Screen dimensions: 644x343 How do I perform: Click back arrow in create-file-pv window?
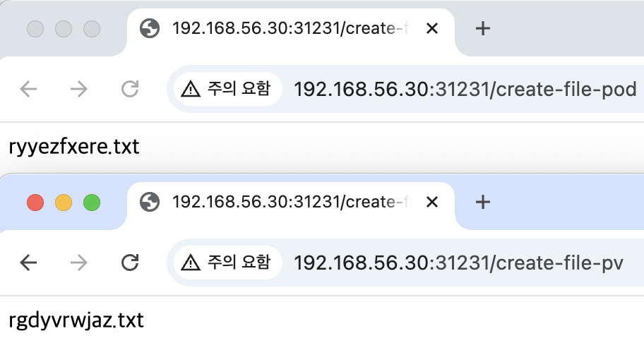[x=28, y=263]
